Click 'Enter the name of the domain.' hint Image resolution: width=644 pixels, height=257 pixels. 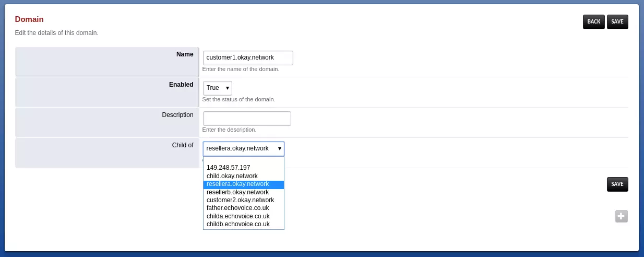pyautogui.click(x=241, y=69)
